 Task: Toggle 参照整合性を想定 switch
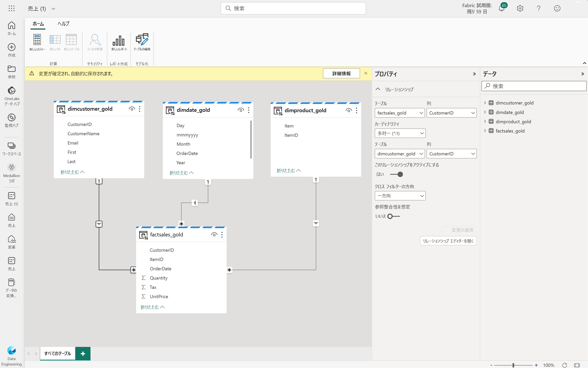394,216
